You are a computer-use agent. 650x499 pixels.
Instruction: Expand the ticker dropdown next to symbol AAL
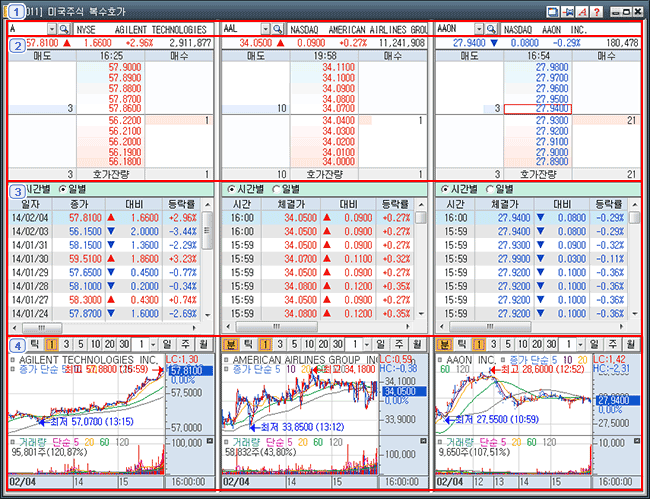[266, 29]
